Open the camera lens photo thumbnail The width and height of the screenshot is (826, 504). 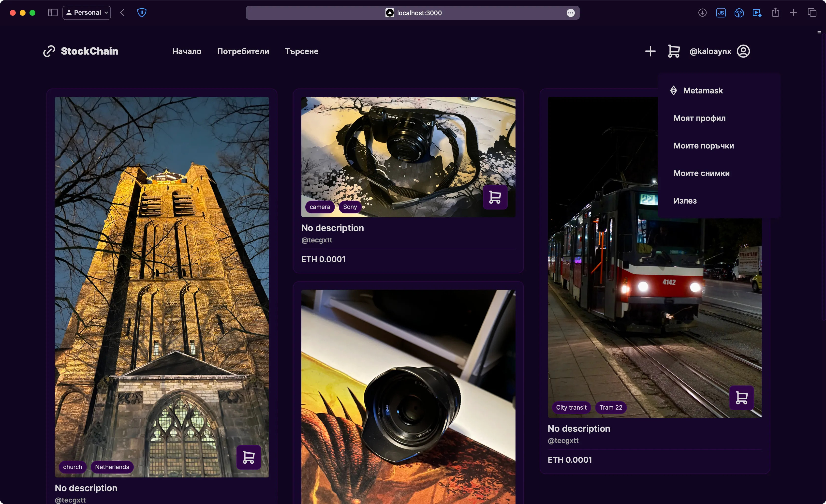(408, 397)
